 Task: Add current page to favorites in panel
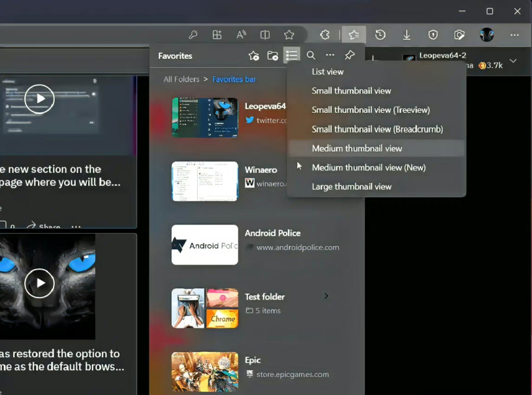click(253, 55)
